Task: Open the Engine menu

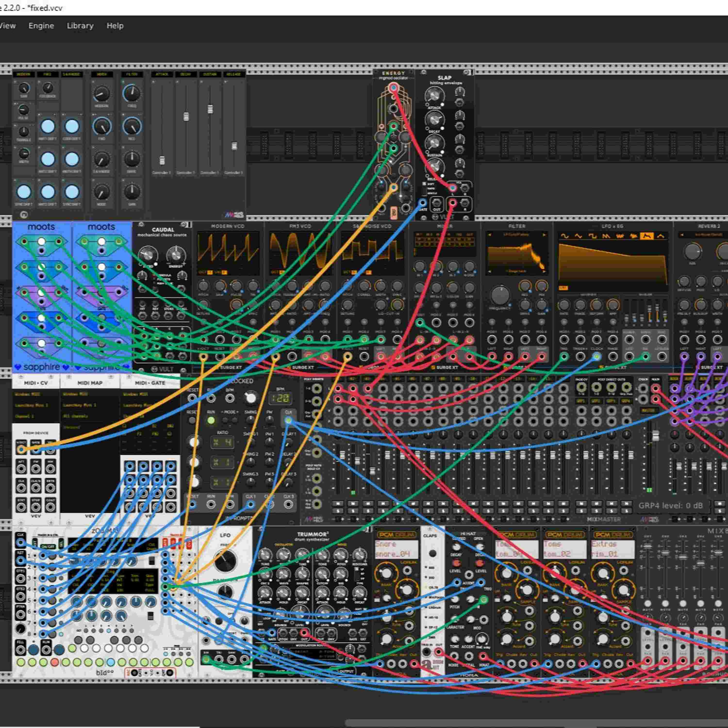Action: coord(41,26)
